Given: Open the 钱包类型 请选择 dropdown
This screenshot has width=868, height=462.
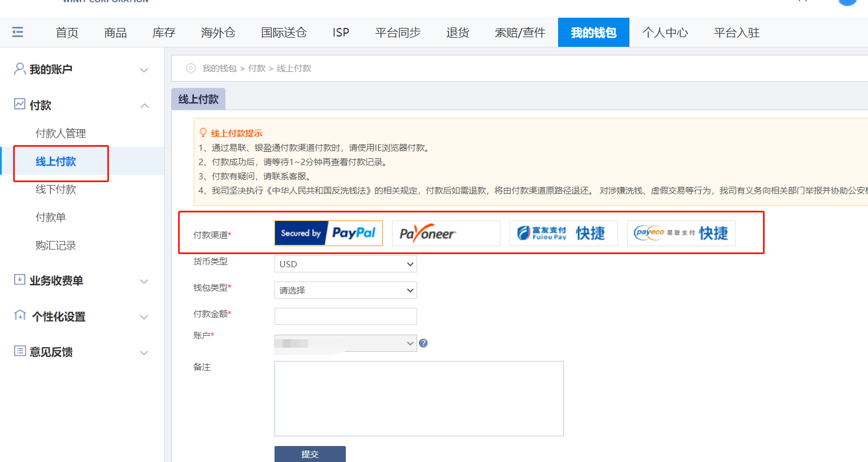Looking at the screenshot, I should click(x=346, y=290).
